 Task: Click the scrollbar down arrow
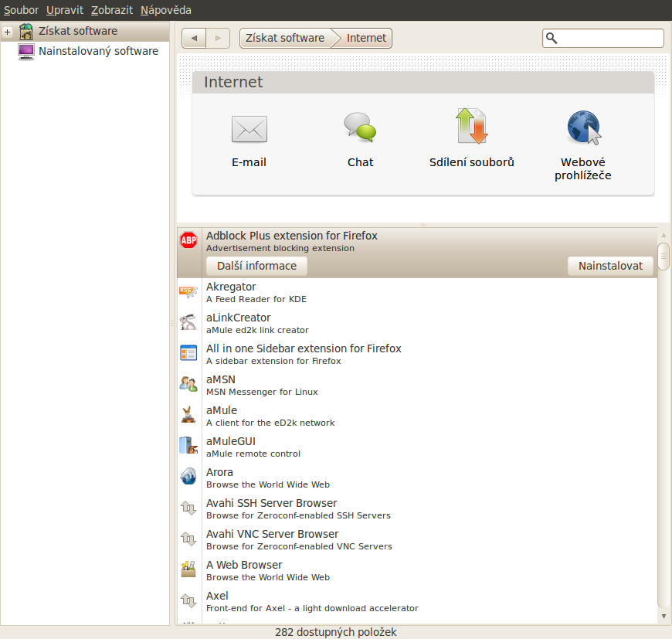pos(664,617)
